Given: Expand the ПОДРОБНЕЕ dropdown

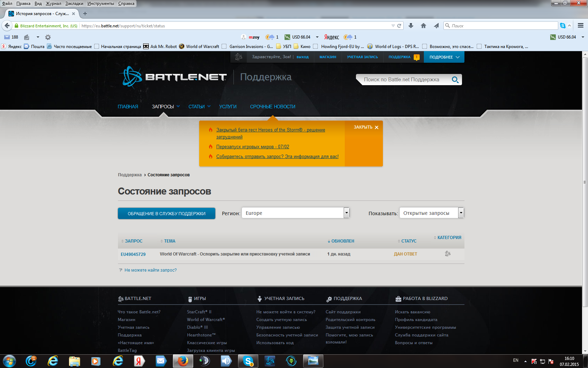Looking at the screenshot, I should 444,57.
